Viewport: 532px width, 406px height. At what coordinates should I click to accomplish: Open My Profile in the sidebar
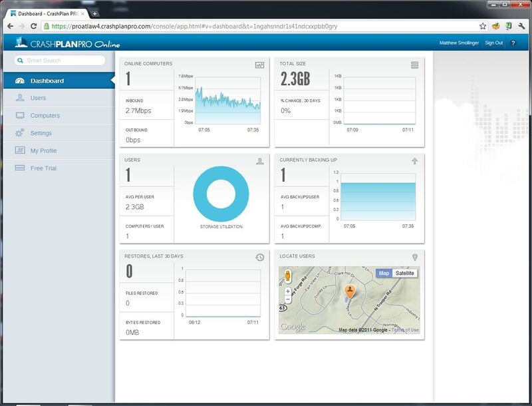(43, 150)
